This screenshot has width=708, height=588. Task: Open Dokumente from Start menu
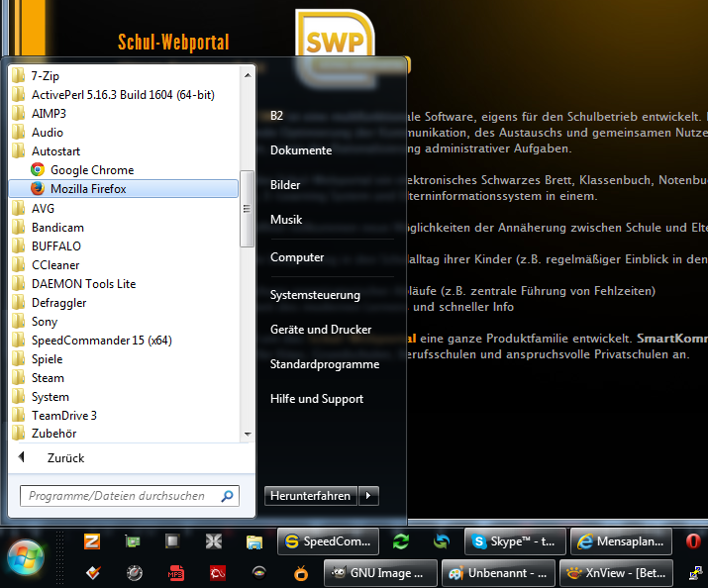coord(301,150)
